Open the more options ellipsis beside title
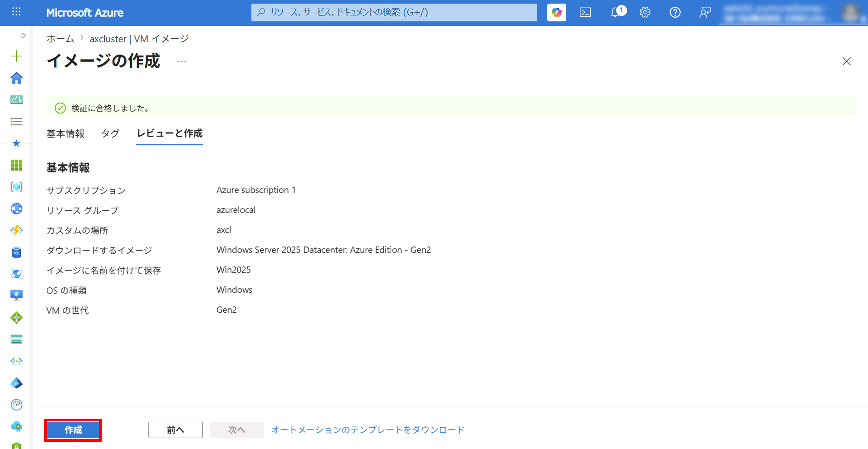This screenshot has width=868, height=449. (182, 61)
